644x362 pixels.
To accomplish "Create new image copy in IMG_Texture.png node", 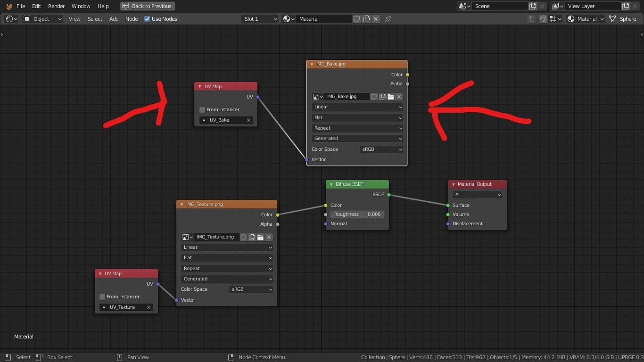I will (252, 237).
